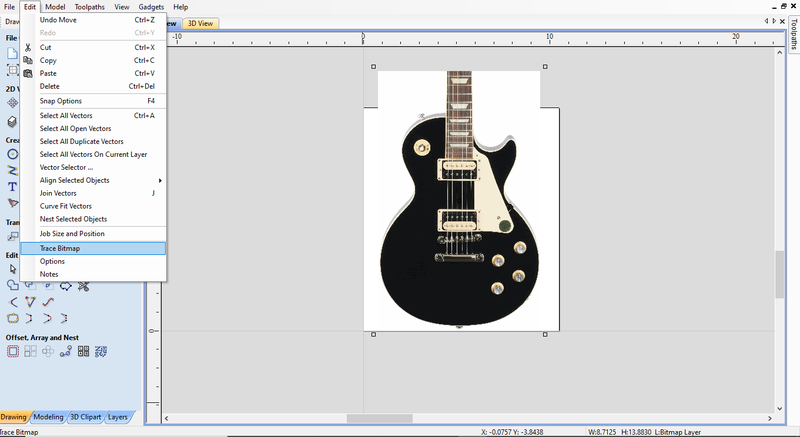This screenshot has width=800, height=437.
Task: Select the Text tool (T icon)
Action: pyautogui.click(x=12, y=187)
